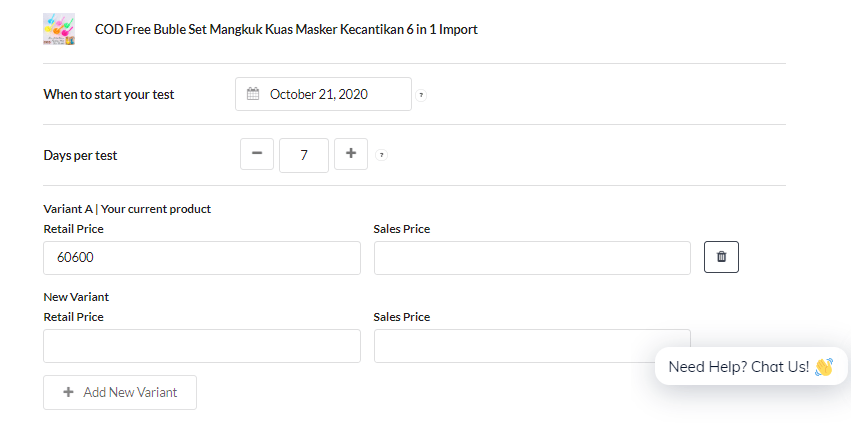Click the waving hand chat icon
This screenshot has width=851, height=423.
(x=823, y=367)
